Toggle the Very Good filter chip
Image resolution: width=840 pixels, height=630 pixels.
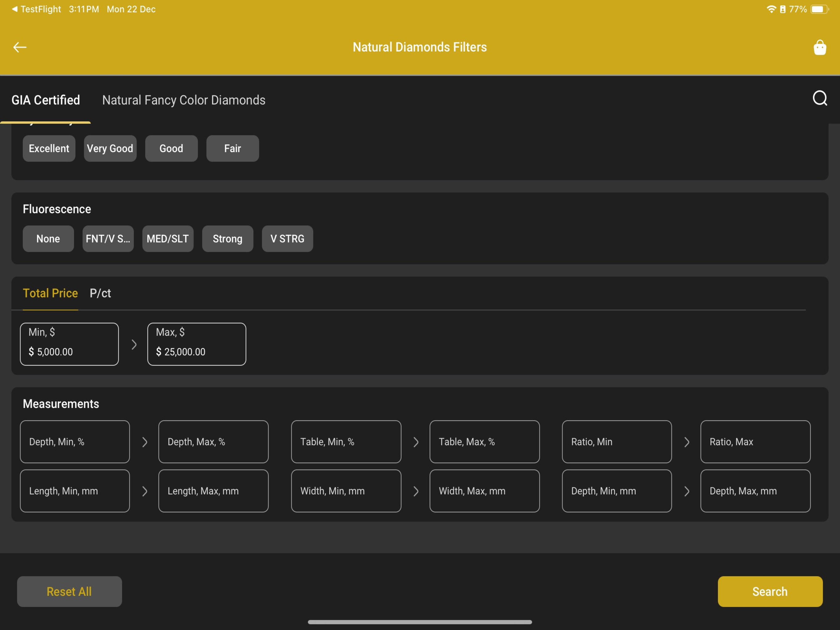pyautogui.click(x=110, y=149)
